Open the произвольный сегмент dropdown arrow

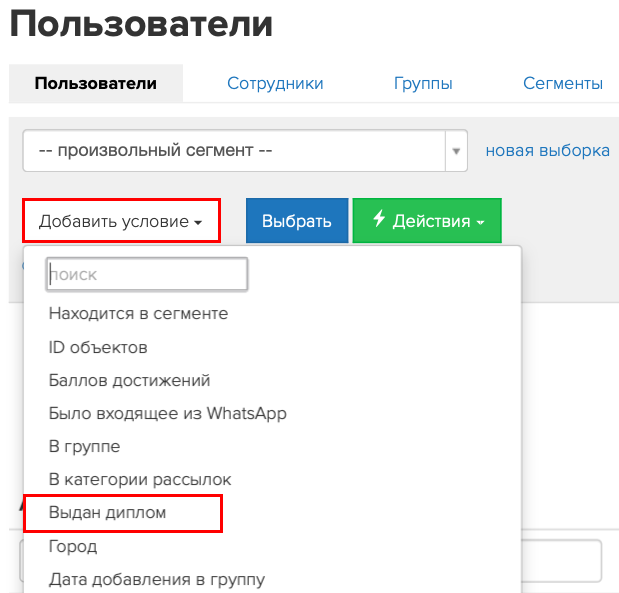click(456, 151)
